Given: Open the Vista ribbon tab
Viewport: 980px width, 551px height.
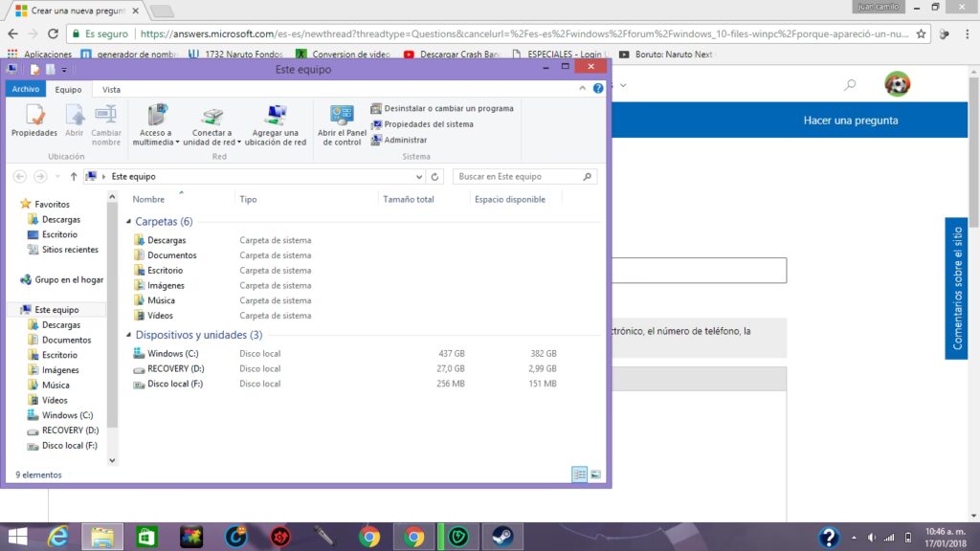Looking at the screenshot, I should pos(111,89).
